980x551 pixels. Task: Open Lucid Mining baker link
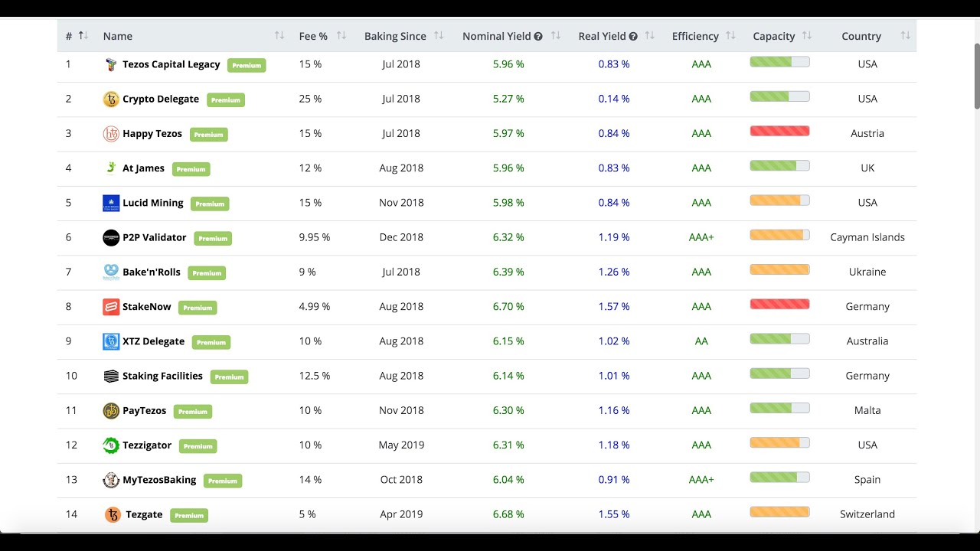153,203
